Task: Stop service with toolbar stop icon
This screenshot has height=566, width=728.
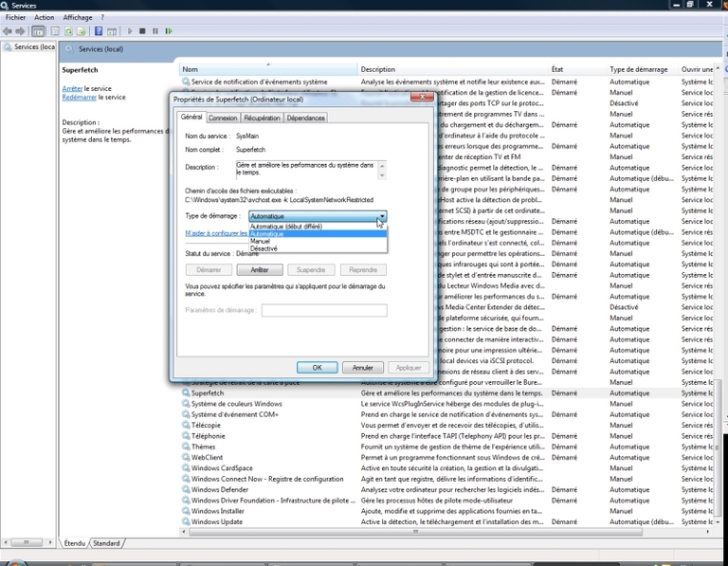Action: [142, 31]
